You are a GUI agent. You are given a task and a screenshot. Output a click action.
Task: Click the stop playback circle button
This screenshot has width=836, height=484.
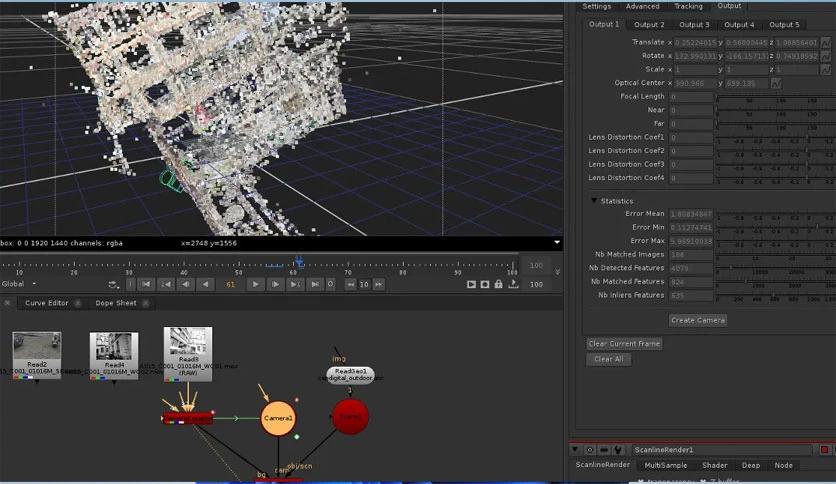coord(331,284)
